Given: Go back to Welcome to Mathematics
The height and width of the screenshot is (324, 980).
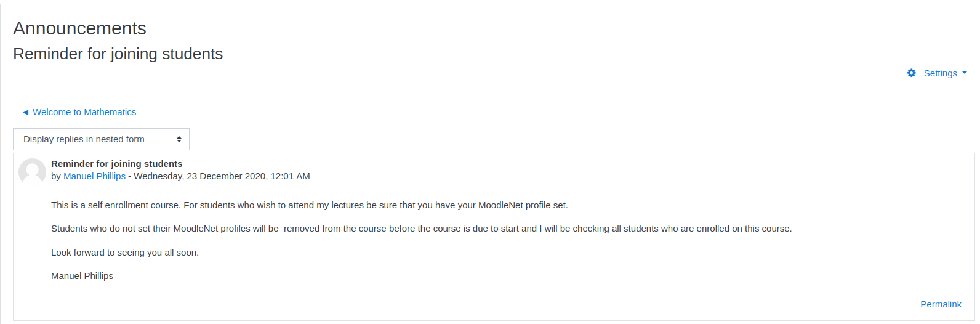Looking at the screenshot, I should (x=84, y=112).
